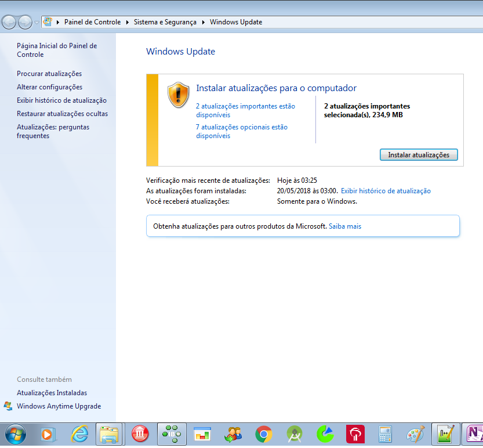
Task: Open Atualizações Instaladas
Action: click(x=52, y=393)
